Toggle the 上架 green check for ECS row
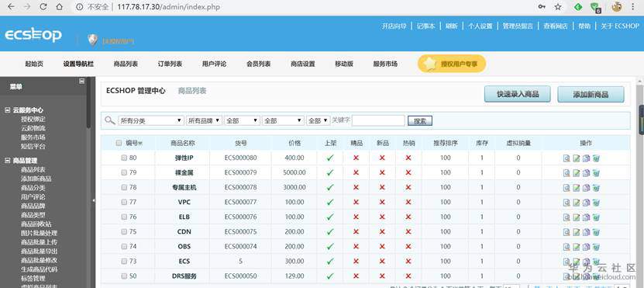The width and height of the screenshot is (644, 288). [330, 262]
